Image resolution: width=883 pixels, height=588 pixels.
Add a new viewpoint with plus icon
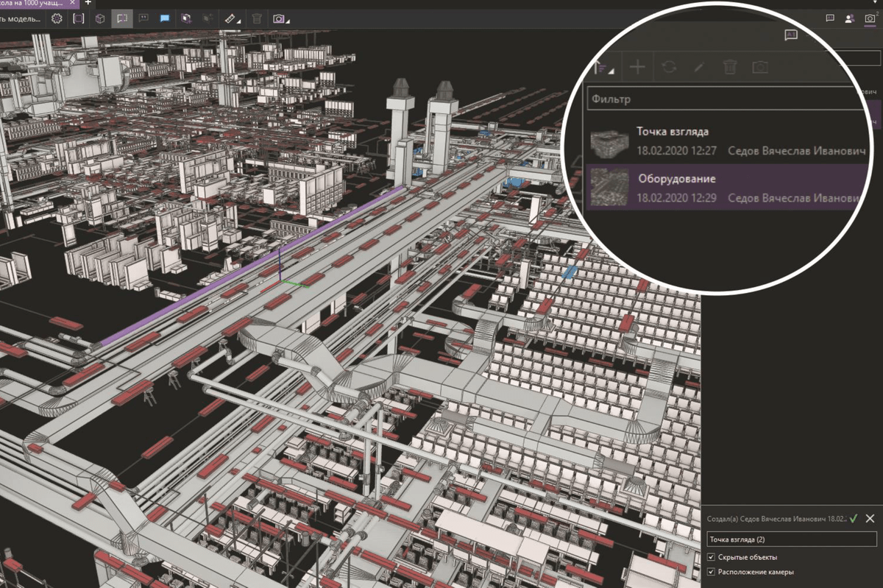[x=637, y=68]
